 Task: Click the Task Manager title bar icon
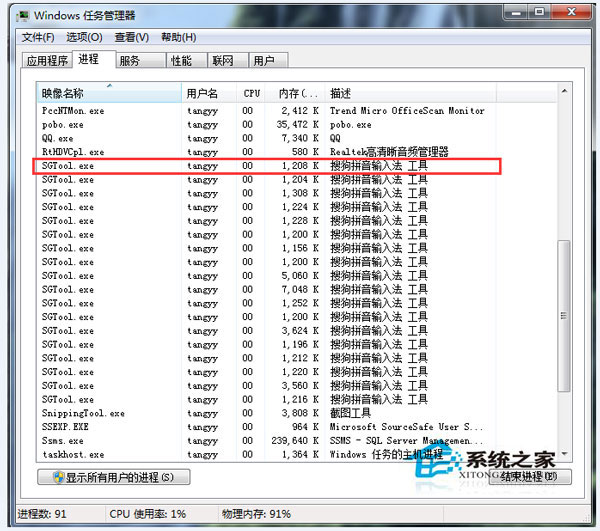(23, 16)
